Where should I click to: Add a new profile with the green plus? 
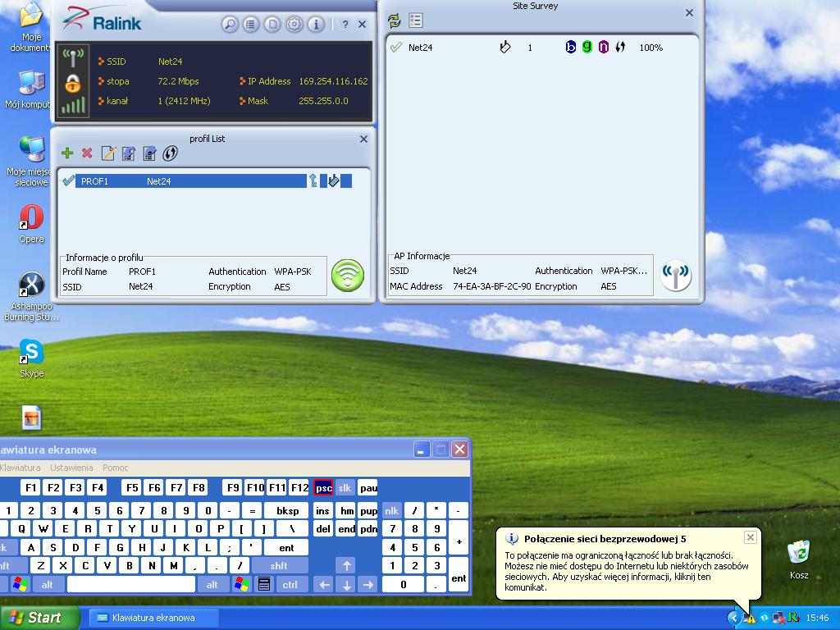click(x=67, y=153)
